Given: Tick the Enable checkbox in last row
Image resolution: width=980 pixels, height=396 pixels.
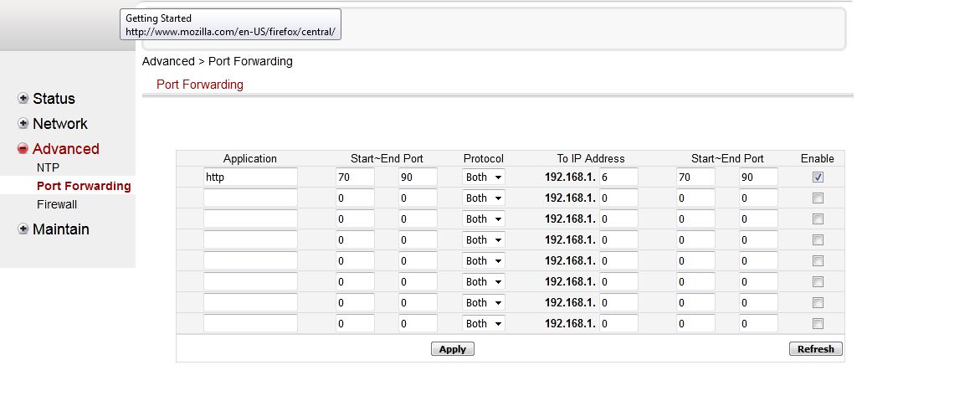Looking at the screenshot, I should pos(818,324).
